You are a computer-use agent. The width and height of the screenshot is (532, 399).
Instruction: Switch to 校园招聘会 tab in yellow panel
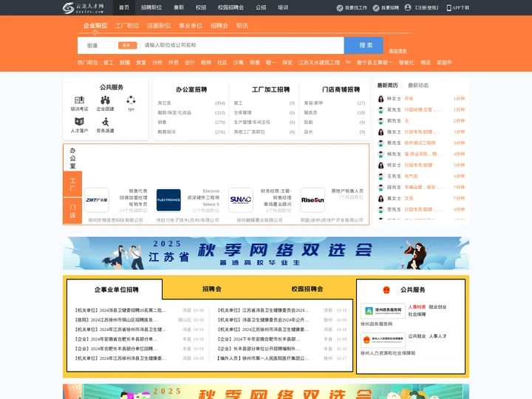point(307,289)
